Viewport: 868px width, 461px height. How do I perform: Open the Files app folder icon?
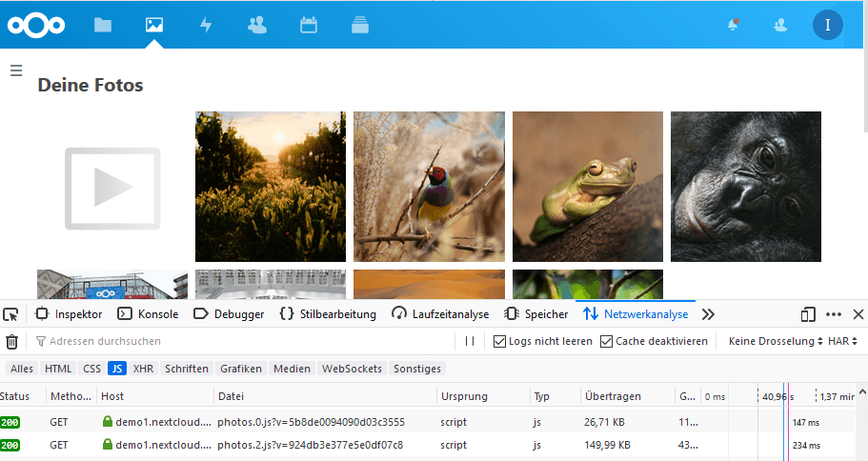[x=103, y=26]
